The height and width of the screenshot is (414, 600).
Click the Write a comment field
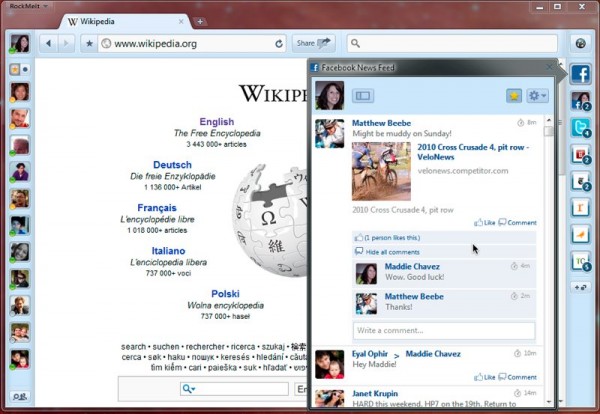443,330
